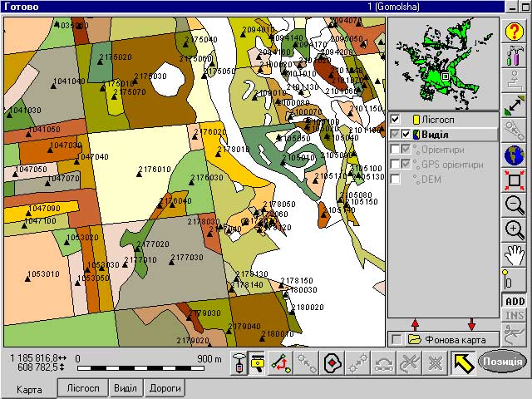Open help with the question mark icon

pos(514,32)
